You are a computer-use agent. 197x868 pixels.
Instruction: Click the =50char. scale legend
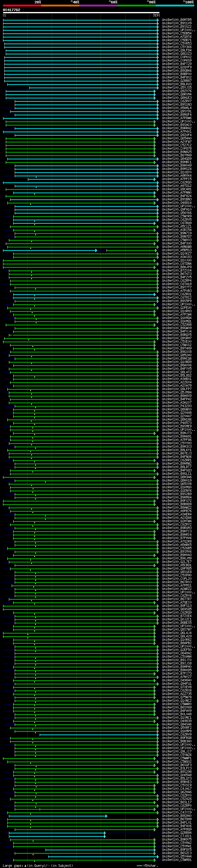click(x=147, y=865)
